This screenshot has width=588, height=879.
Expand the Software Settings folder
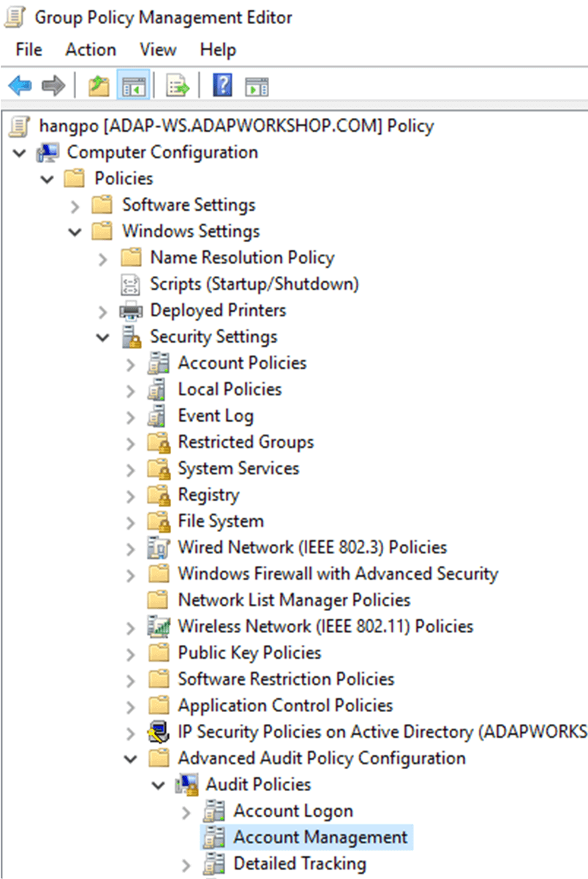tap(75, 206)
